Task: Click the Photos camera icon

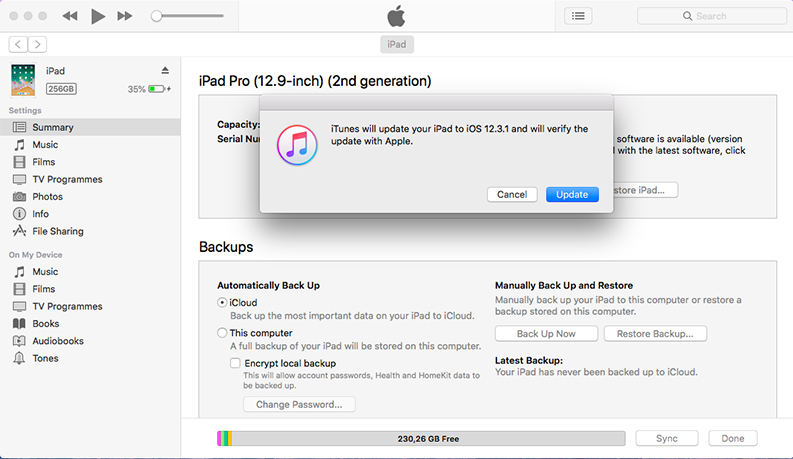Action: [x=19, y=197]
